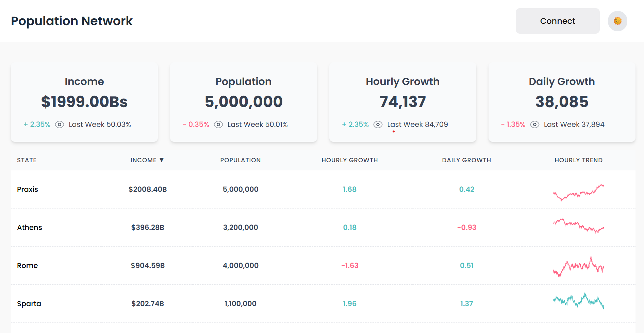Click the 38,085 daily growth figure
This screenshot has width=644, height=333.
point(562,102)
